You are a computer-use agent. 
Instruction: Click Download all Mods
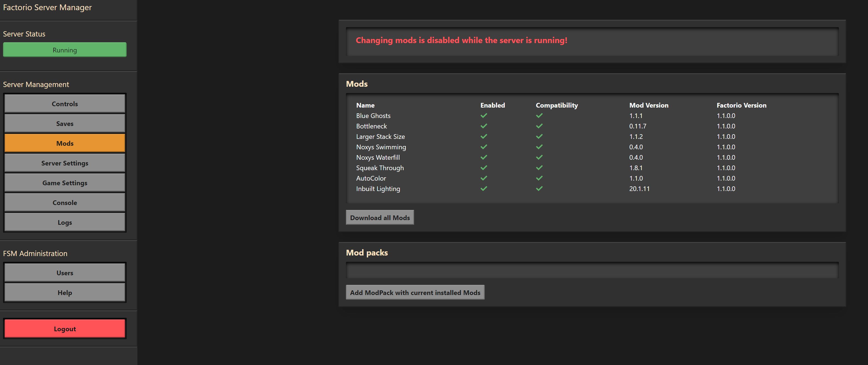point(380,218)
